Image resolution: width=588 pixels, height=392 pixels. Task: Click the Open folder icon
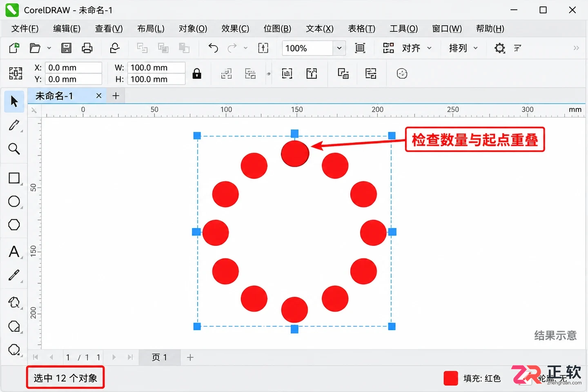click(x=35, y=48)
